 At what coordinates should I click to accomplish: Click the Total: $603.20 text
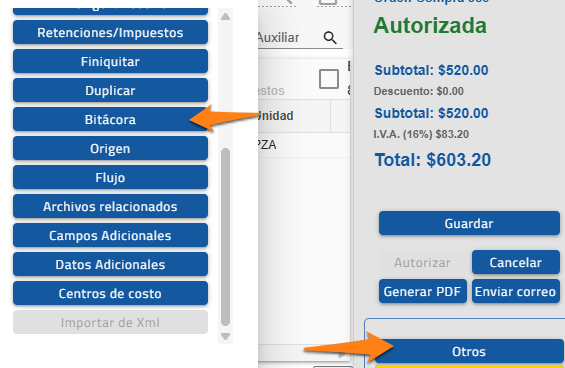click(x=433, y=160)
